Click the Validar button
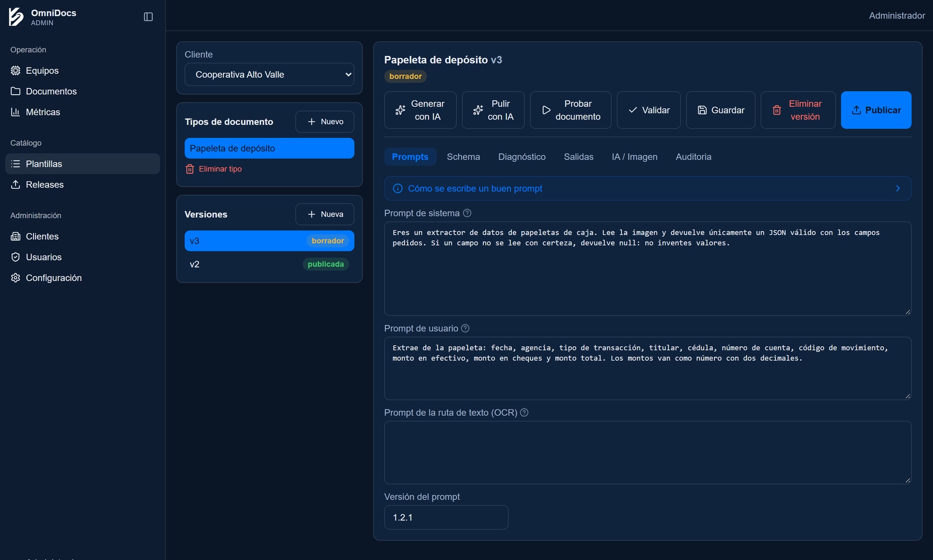Image resolution: width=933 pixels, height=560 pixels. tap(649, 110)
